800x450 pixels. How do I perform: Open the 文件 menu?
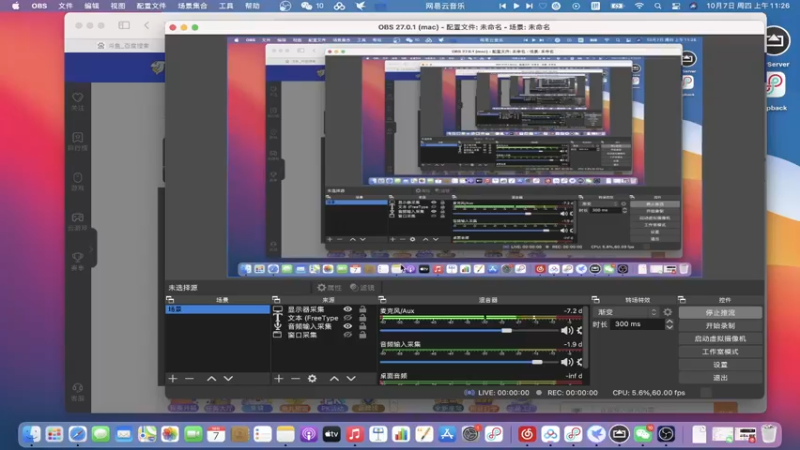pos(65,6)
